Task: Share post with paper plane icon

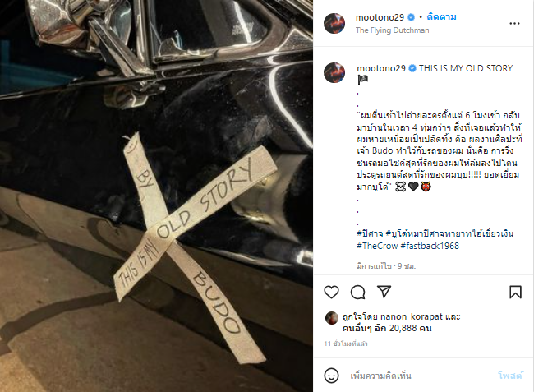Action: 384,292
